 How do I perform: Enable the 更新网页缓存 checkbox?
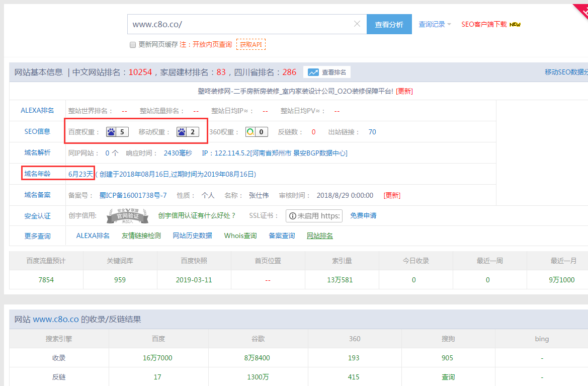(x=133, y=45)
